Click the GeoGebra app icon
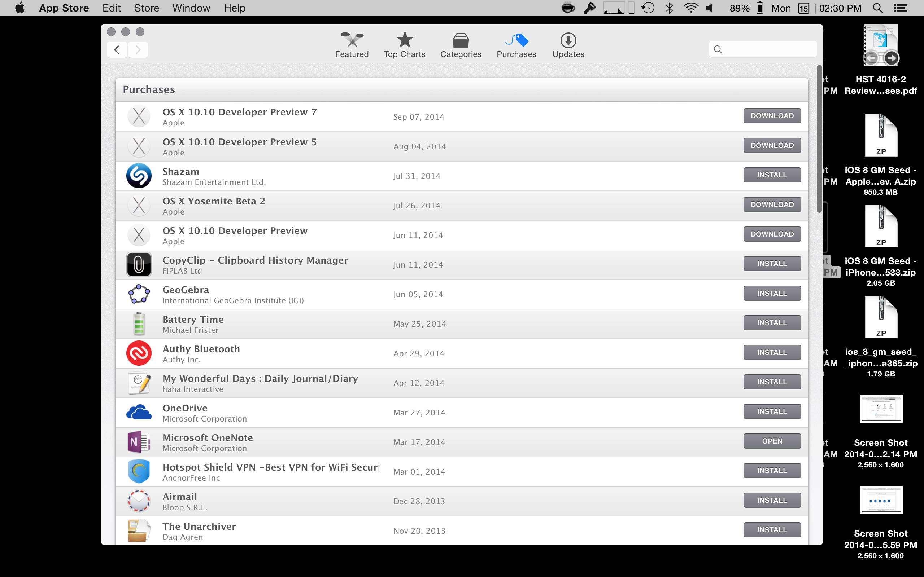 (139, 294)
